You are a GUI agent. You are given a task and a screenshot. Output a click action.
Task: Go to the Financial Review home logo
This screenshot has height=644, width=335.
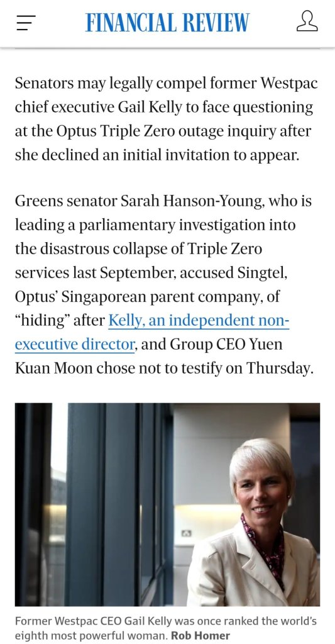[167, 22]
